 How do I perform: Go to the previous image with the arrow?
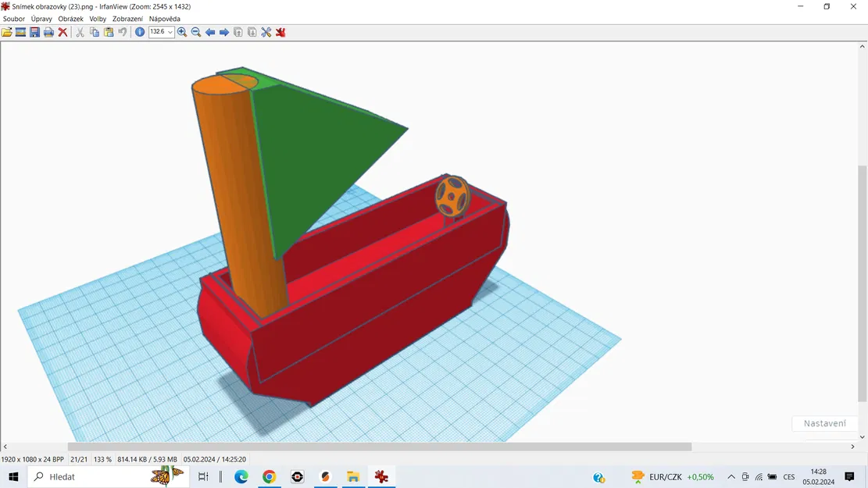point(210,32)
